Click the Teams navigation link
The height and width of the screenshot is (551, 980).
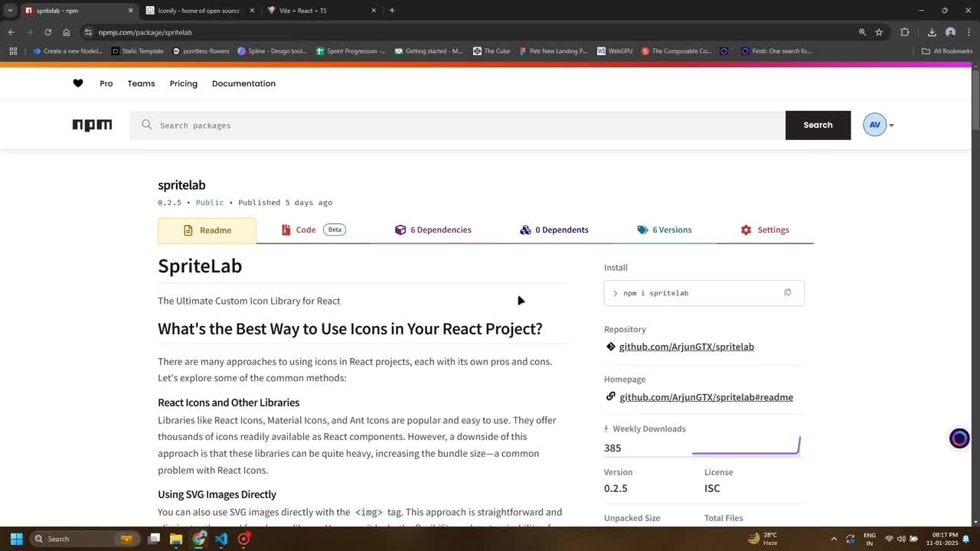pyautogui.click(x=141, y=83)
